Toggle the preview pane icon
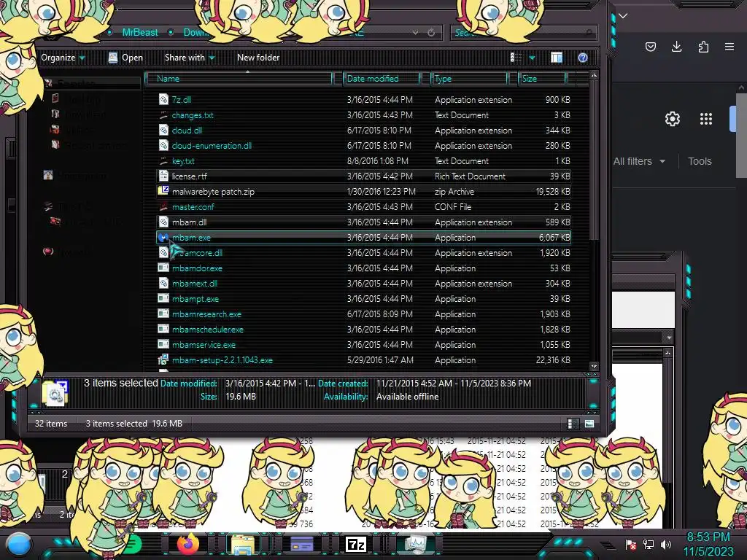 click(557, 58)
